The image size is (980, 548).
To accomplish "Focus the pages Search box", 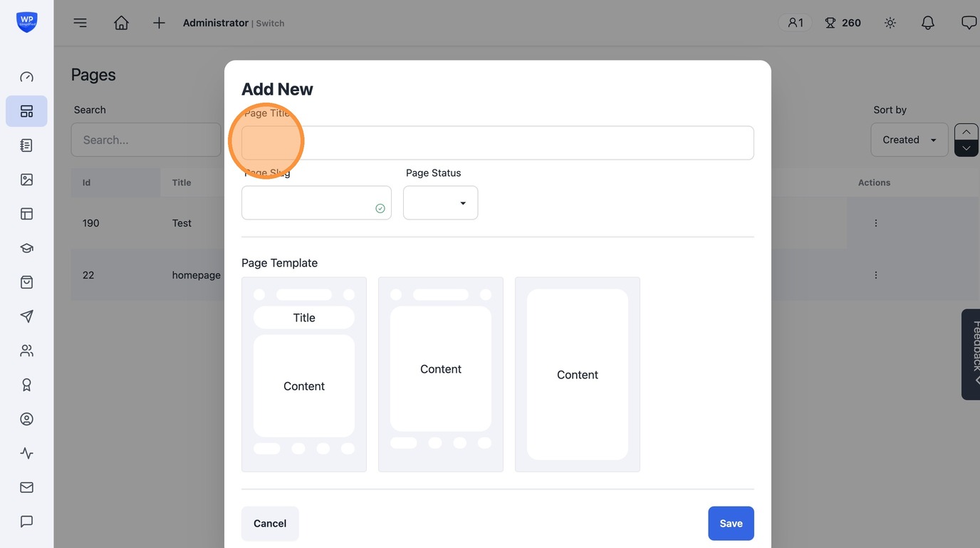I will coord(146,140).
